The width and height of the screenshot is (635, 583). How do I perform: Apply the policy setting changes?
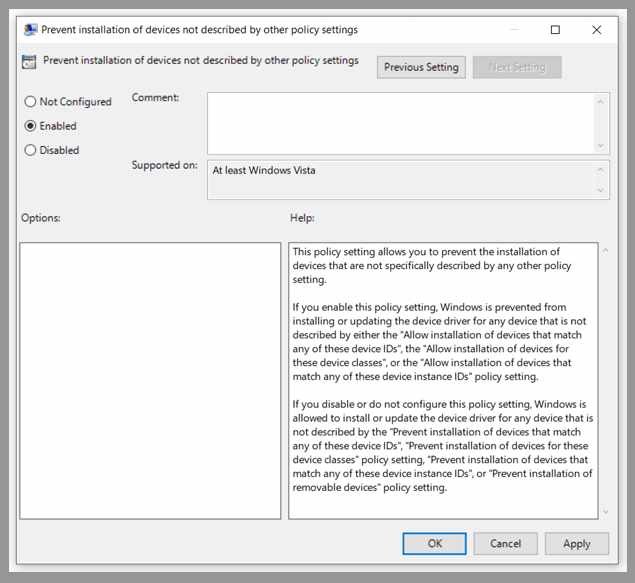[x=577, y=543]
